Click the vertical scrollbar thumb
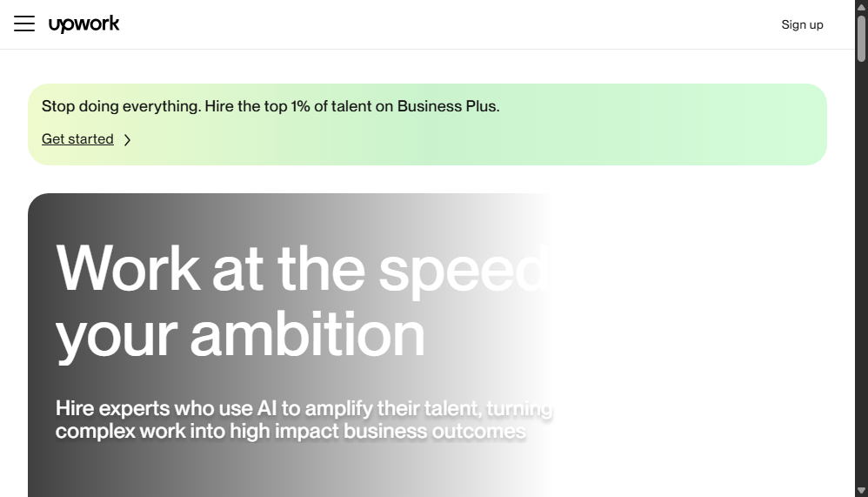This screenshot has height=497, width=868. (x=861, y=38)
